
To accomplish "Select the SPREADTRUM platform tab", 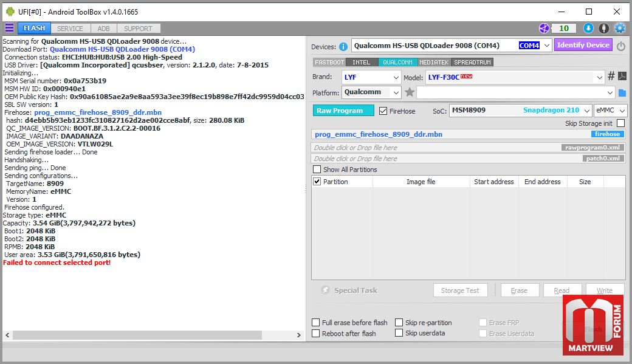I will (x=472, y=63).
